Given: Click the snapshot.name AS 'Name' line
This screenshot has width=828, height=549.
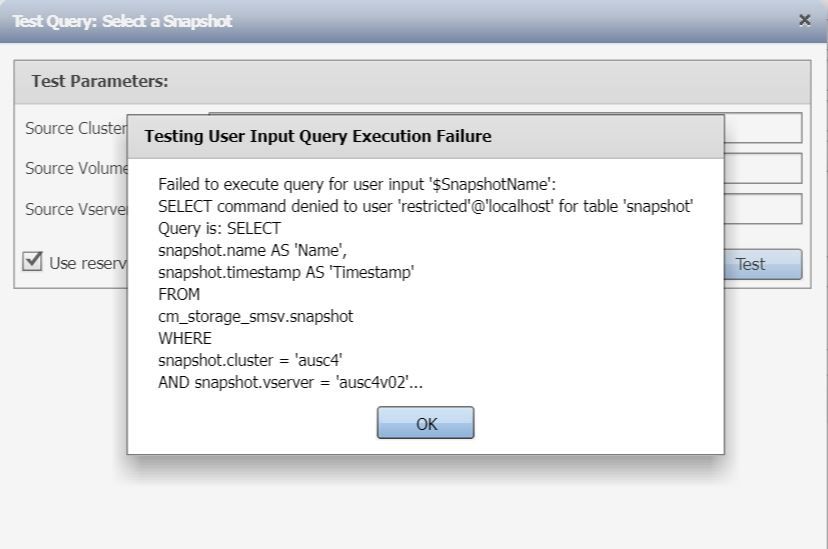Looking at the screenshot, I should 252,250.
